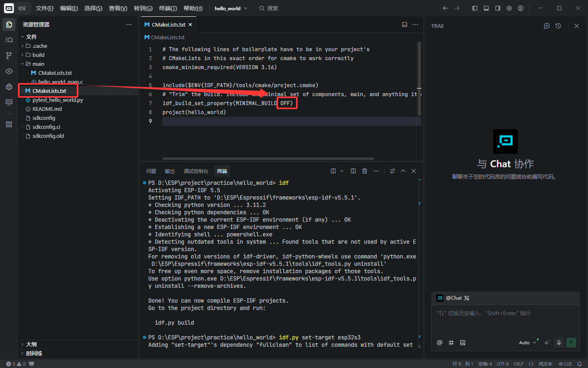Open chat history in TRAE panel
588x368 pixels.
tap(558, 26)
